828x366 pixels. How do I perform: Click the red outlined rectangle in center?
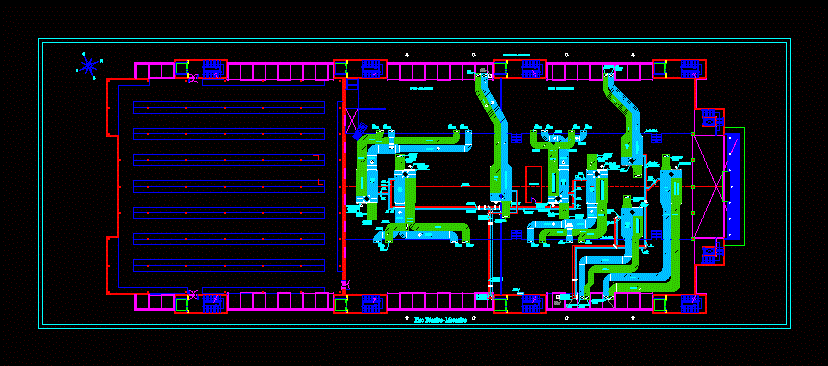[533, 184]
